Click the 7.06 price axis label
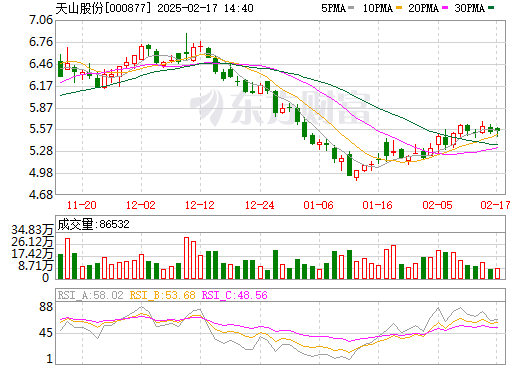 click(x=41, y=20)
